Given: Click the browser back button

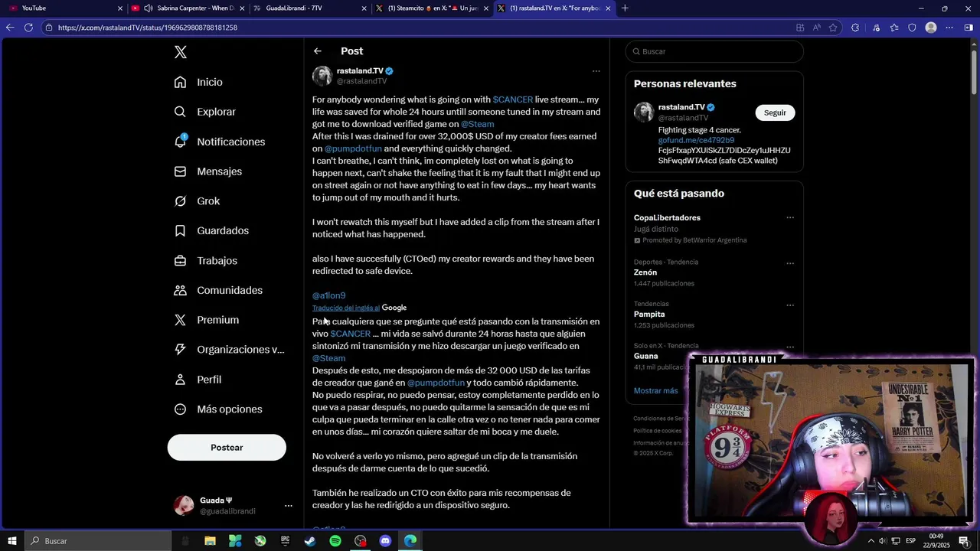Looking at the screenshot, I should (9, 28).
